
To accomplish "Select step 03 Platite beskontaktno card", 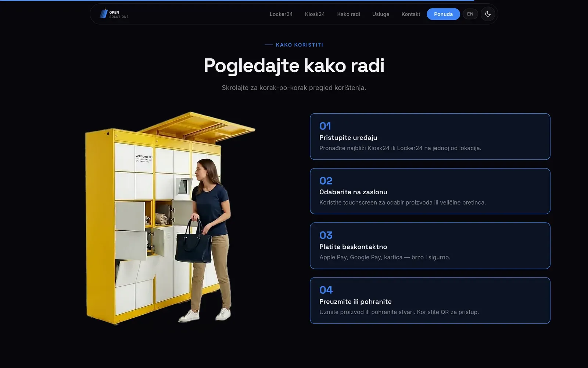I will pos(430,246).
